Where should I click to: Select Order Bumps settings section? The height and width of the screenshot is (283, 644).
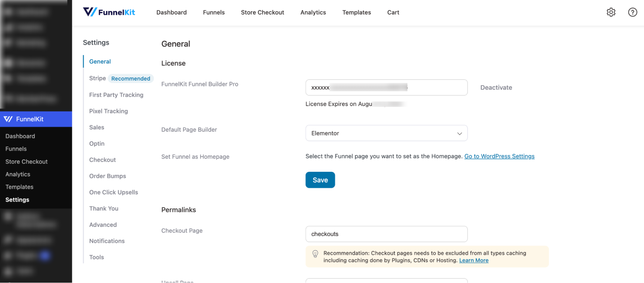108,176
